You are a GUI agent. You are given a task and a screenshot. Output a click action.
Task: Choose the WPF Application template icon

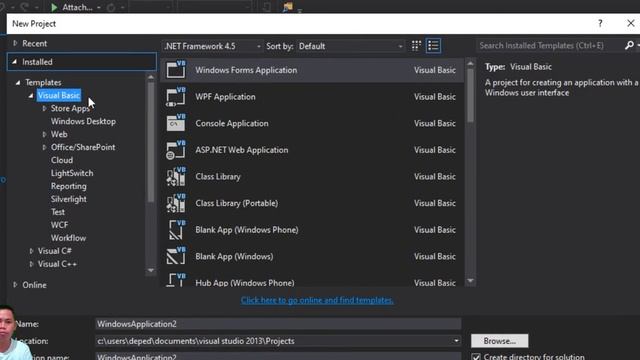tap(176, 97)
